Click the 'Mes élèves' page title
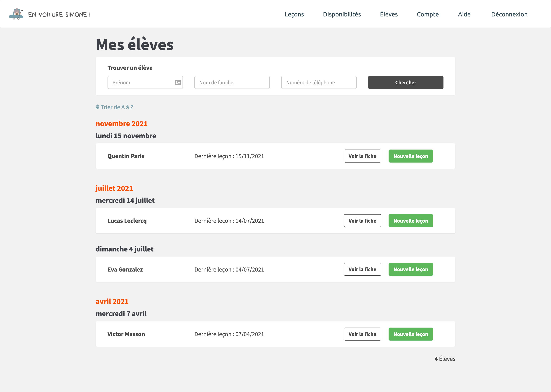Screen dimensions: 551x392 point(135,44)
